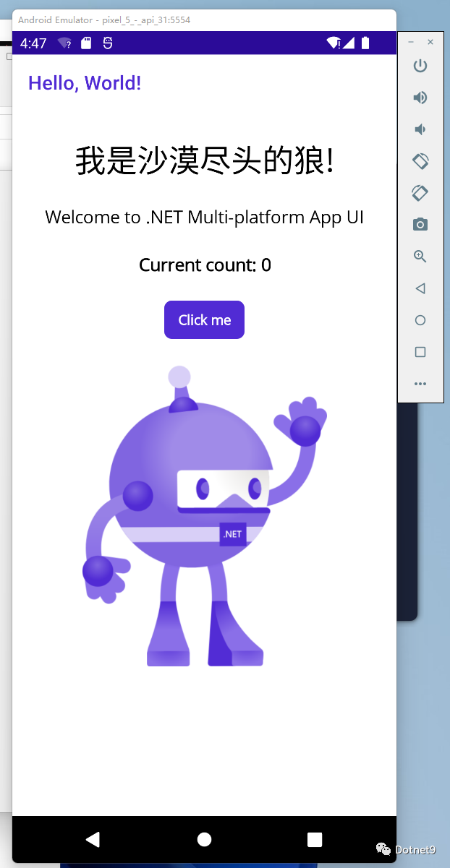The width and height of the screenshot is (450, 868).
Task: Minimize the emulator side toolbar
Action: [411, 42]
